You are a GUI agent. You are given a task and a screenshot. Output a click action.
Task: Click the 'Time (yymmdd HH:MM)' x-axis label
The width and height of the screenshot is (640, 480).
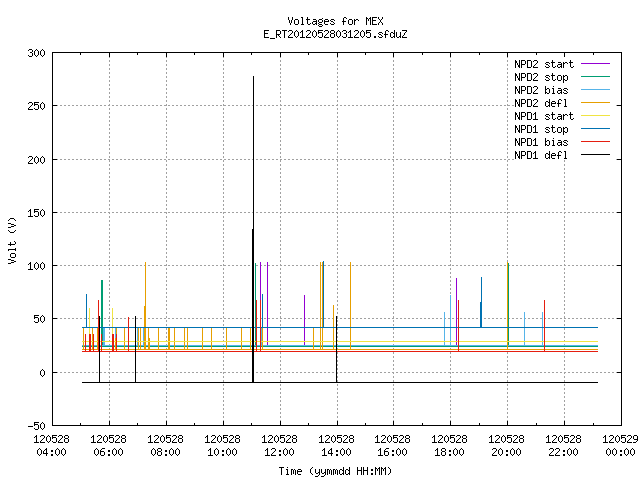(x=335, y=471)
